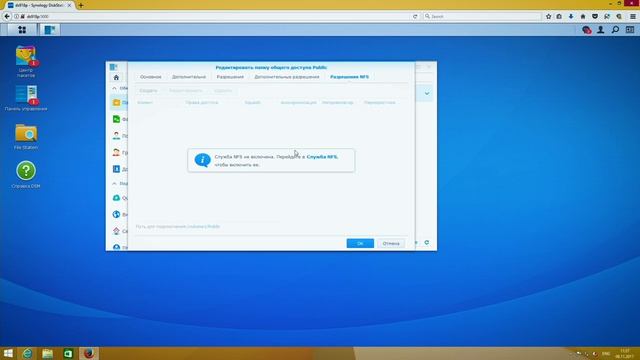Screen dimensions: 640x360
Task: Reload the page in Firefox
Action: 415,16
